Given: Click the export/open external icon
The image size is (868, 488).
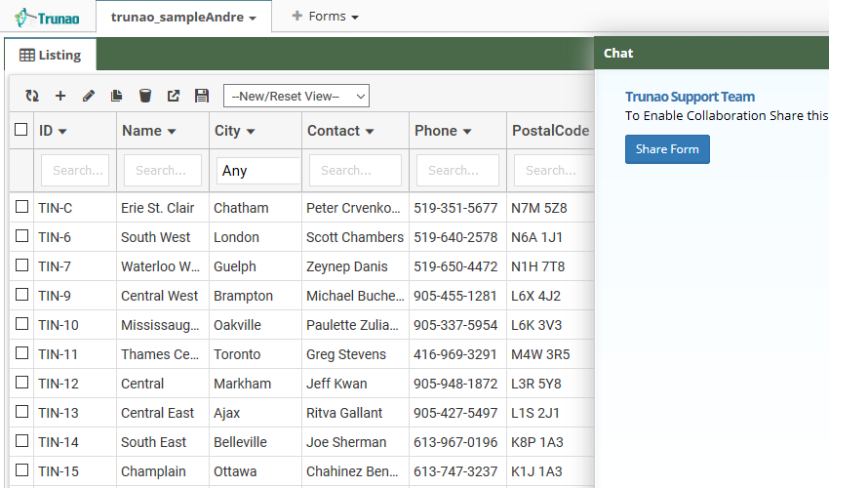Looking at the screenshot, I should click(174, 96).
